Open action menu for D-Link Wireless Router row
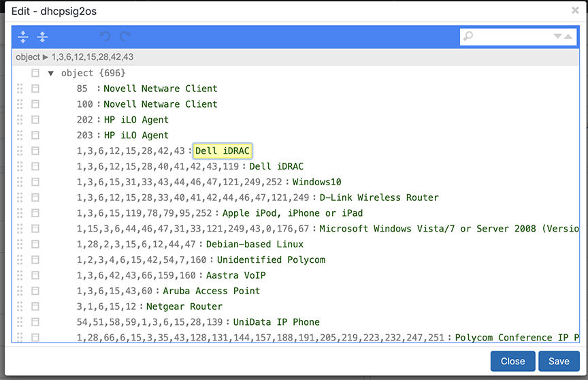The image size is (588, 380). (35, 197)
